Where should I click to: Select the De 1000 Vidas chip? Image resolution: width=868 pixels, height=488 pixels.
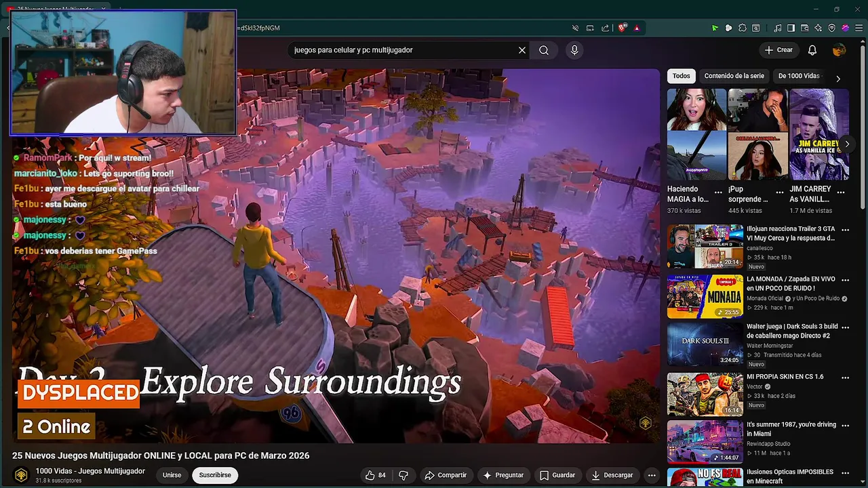[x=799, y=76]
